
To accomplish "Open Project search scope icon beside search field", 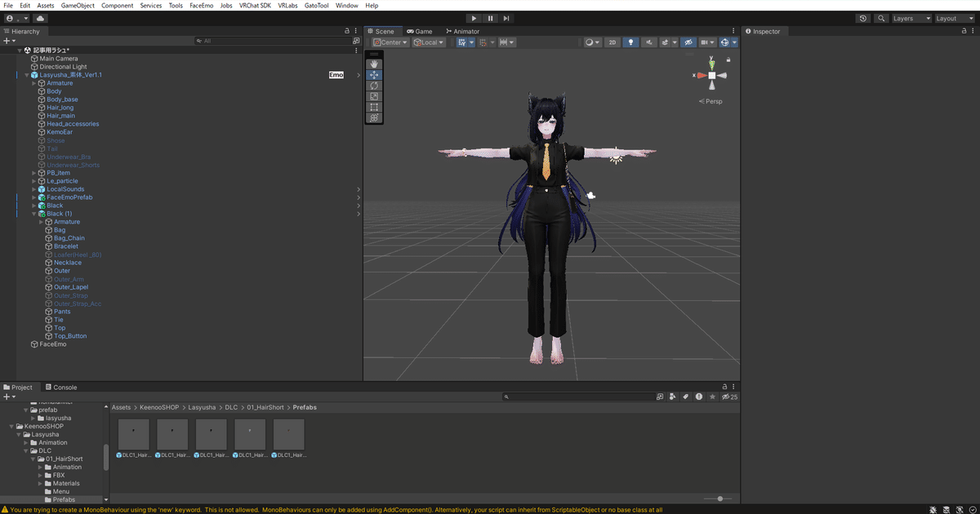I will (660, 397).
